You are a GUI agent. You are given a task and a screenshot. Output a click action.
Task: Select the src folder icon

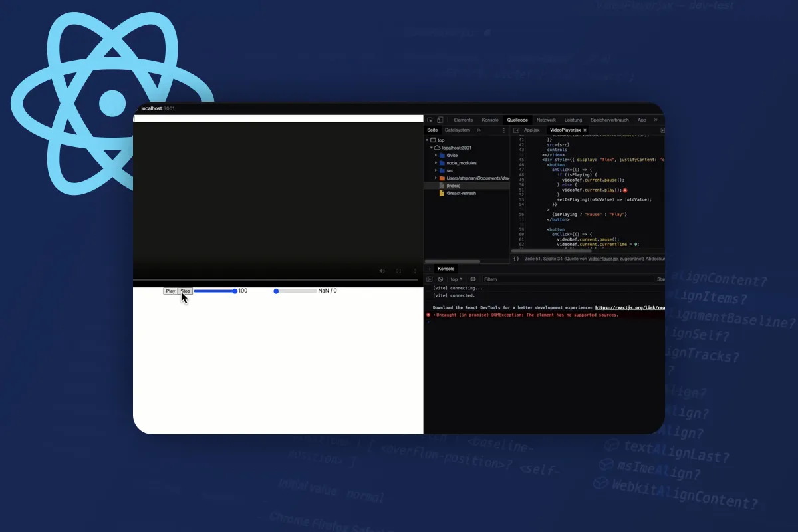442,170
